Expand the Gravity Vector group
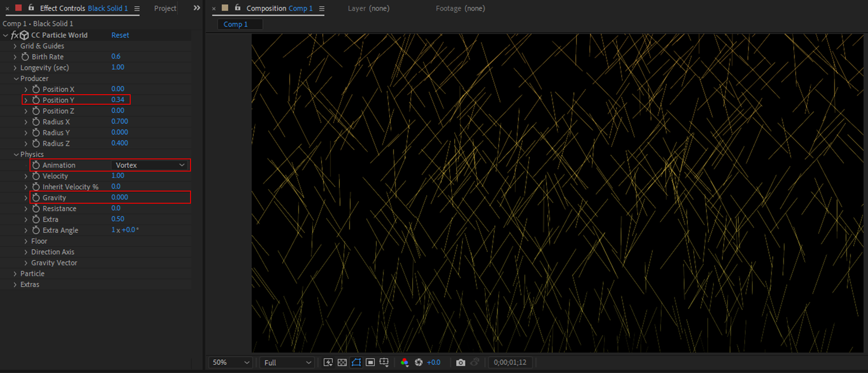Image resolution: width=868 pixels, height=373 pixels. 26,263
